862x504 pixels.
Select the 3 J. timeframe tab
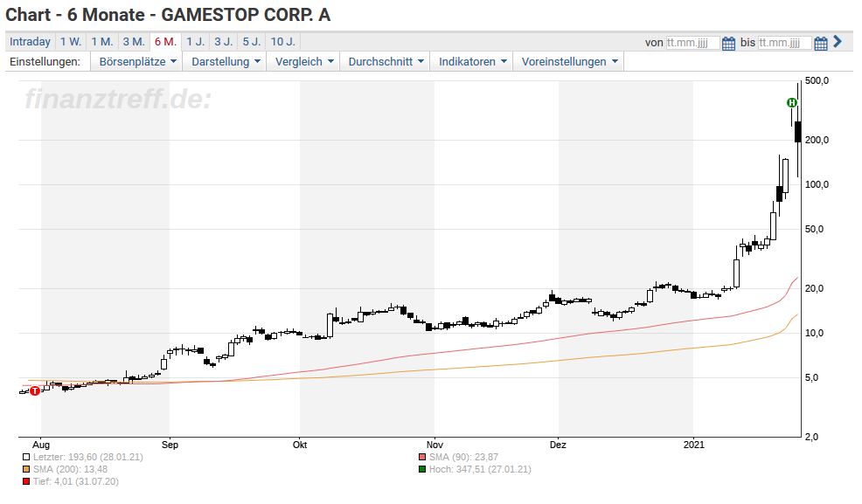(x=224, y=42)
